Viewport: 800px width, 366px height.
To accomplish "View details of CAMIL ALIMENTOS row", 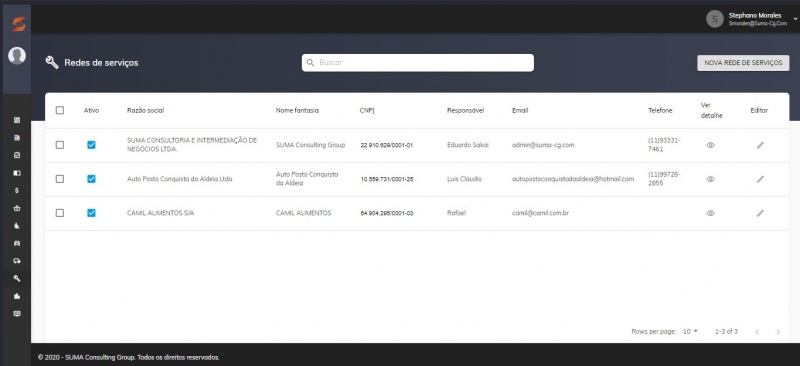I will pos(710,213).
